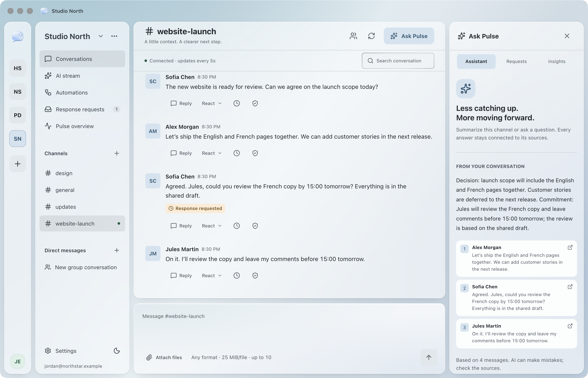Click the refresh conversation icon

click(371, 36)
